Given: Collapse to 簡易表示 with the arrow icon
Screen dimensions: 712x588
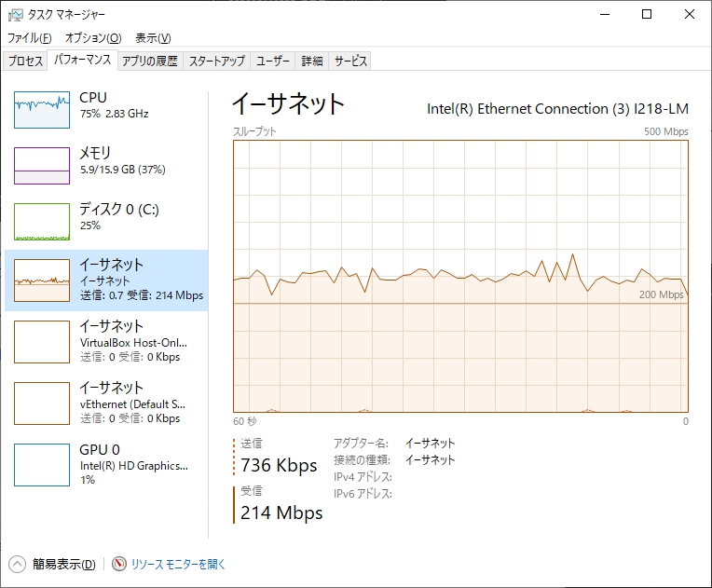Looking at the screenshot, I should [18, 564].
